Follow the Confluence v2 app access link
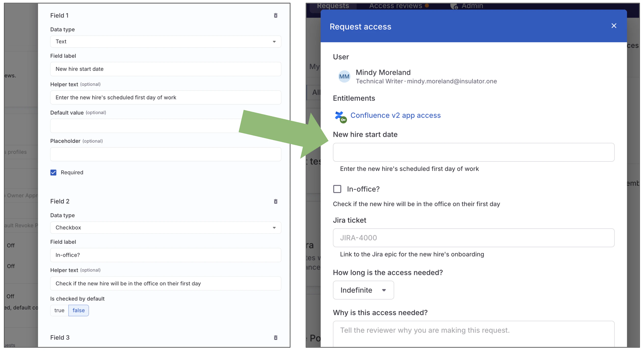Viewport: 644px width, 351px height. (x=395, y=115)
